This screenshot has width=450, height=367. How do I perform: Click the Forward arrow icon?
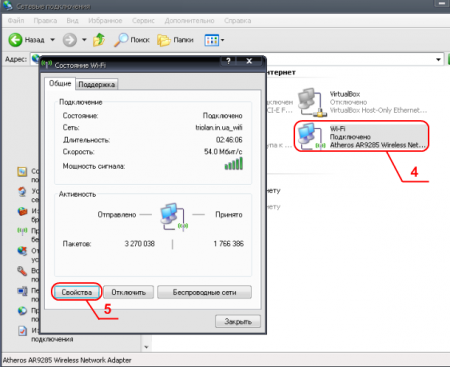(69, 40)
